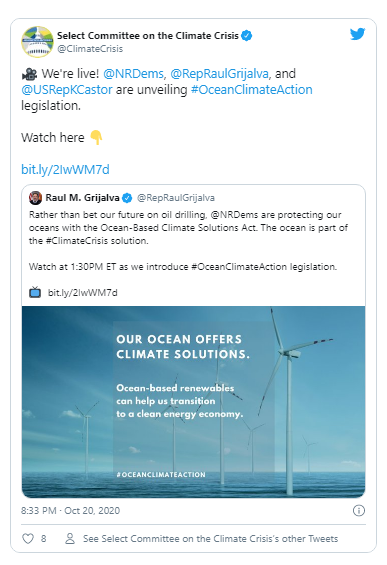This screenshot has width=387, height=565.
Task: Visit the @USRepKCastor profile link
Action: pos(67,89)
